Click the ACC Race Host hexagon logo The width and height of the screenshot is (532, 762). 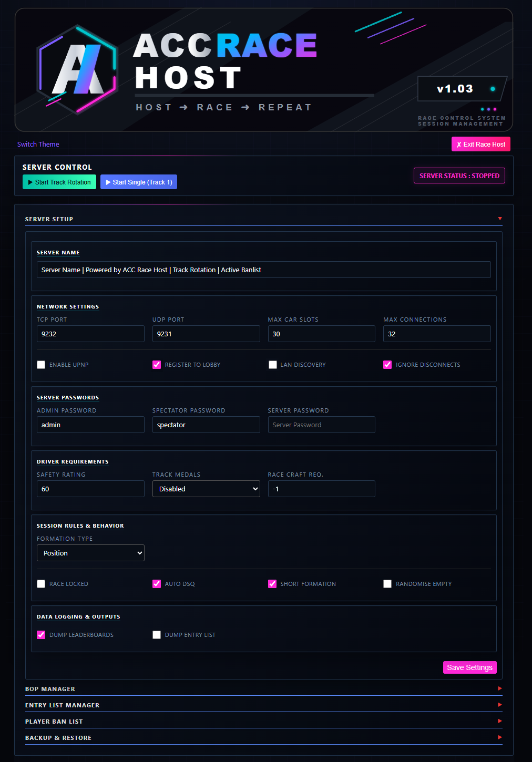pyautogui.click(x=77, y=69)
